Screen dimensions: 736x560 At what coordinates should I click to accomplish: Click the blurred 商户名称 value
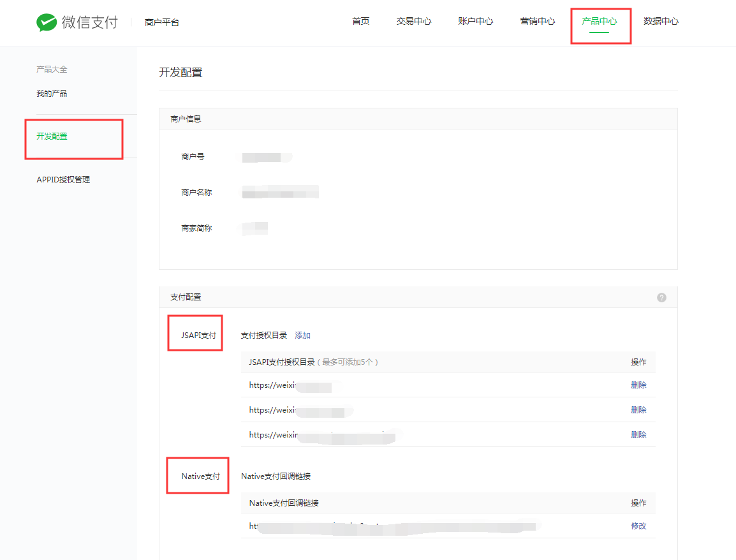(280, 192)
